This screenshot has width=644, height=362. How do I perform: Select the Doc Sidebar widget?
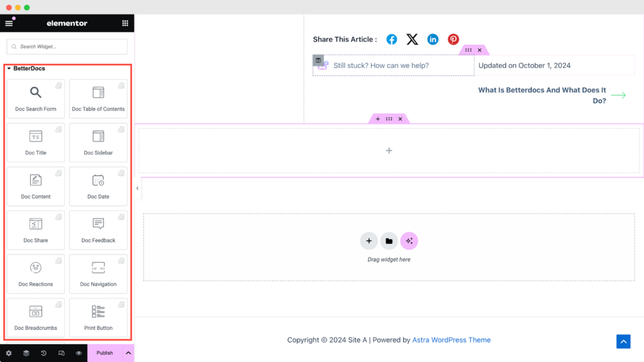98,143
